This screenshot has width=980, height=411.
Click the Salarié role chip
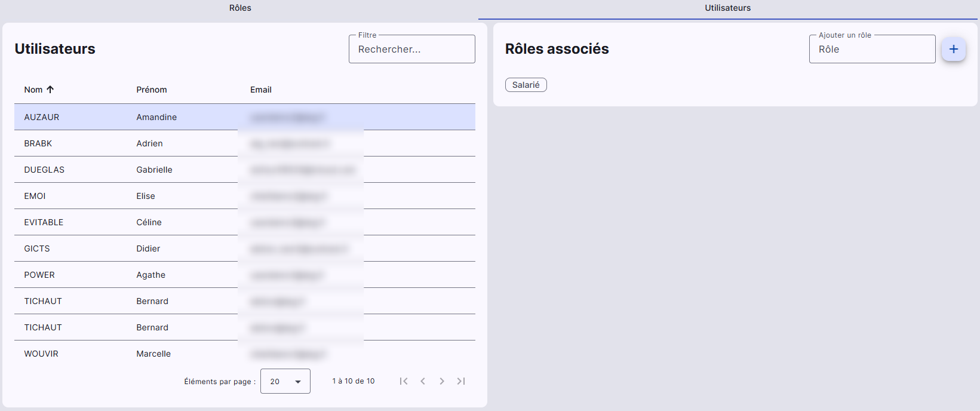pos(526,85)
